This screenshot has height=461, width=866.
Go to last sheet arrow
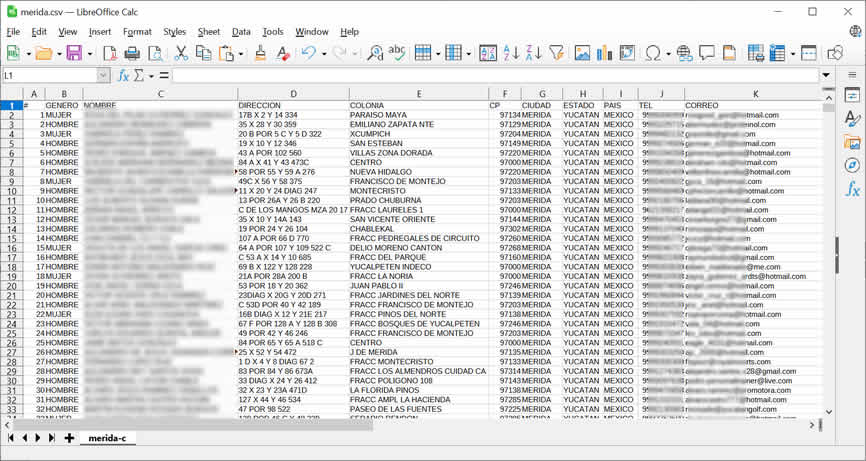pyautogui.click(x=51, y=438)
